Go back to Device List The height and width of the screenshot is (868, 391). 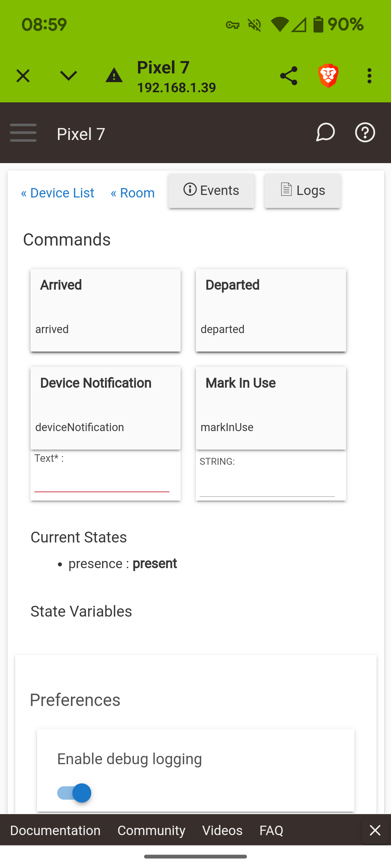pyautogui.click(x=58, y=193)
